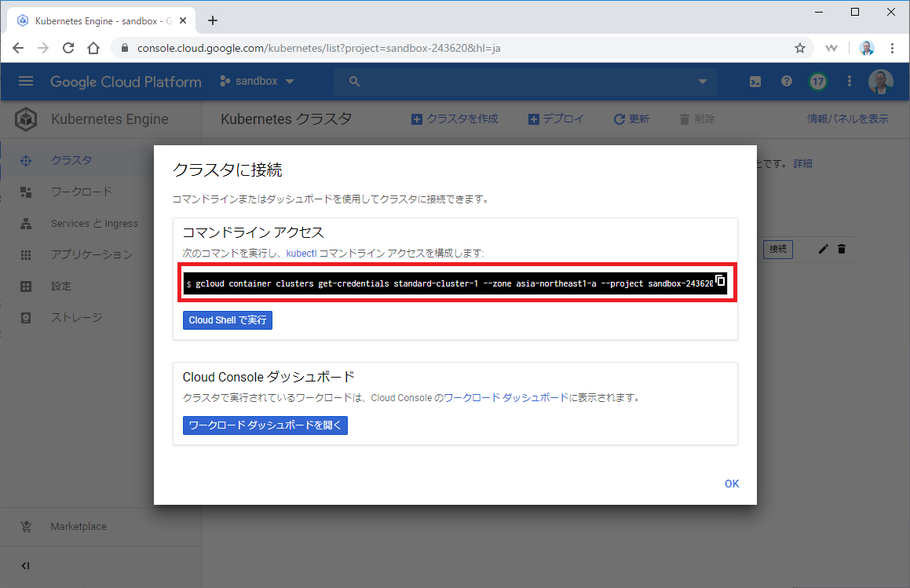Click the Cloud Shell で実行 button
This screenshot has height=588, width=910.
(x=228, y=320)
